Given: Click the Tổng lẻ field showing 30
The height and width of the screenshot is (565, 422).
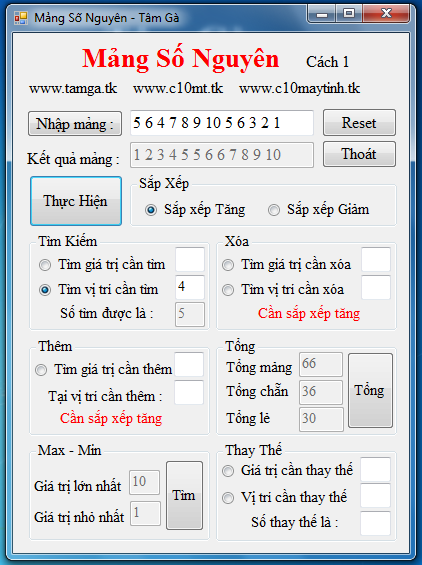Looking at the screenshot, I should pos(321,419).
